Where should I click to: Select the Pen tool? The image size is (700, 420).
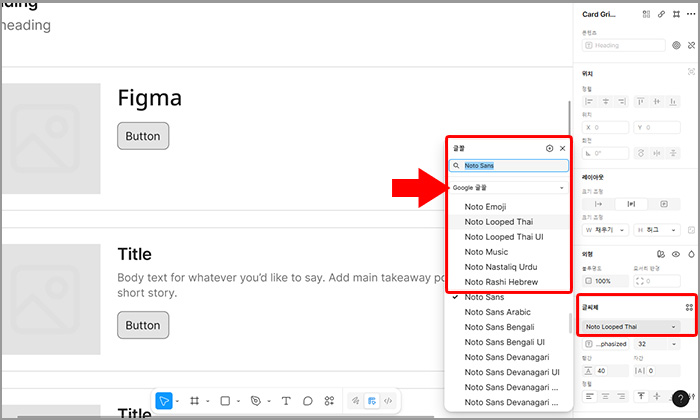tap(256, 401)
